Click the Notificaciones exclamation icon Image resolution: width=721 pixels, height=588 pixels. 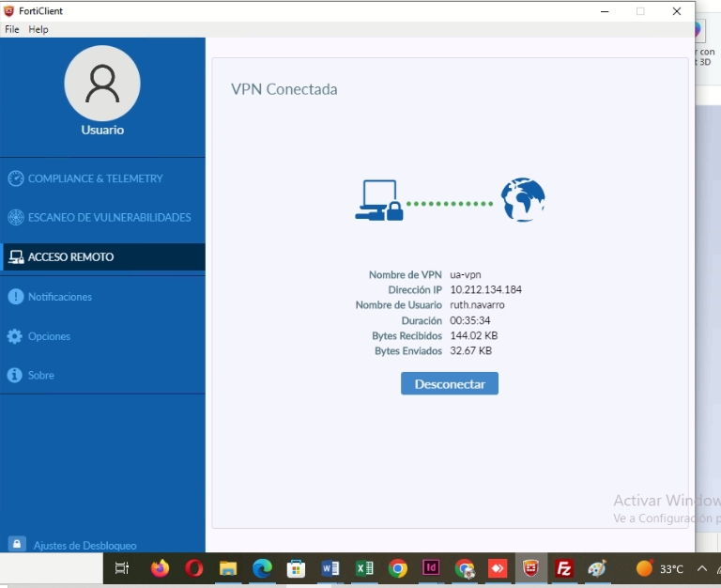pyautogui.click(x=16, y=297)
